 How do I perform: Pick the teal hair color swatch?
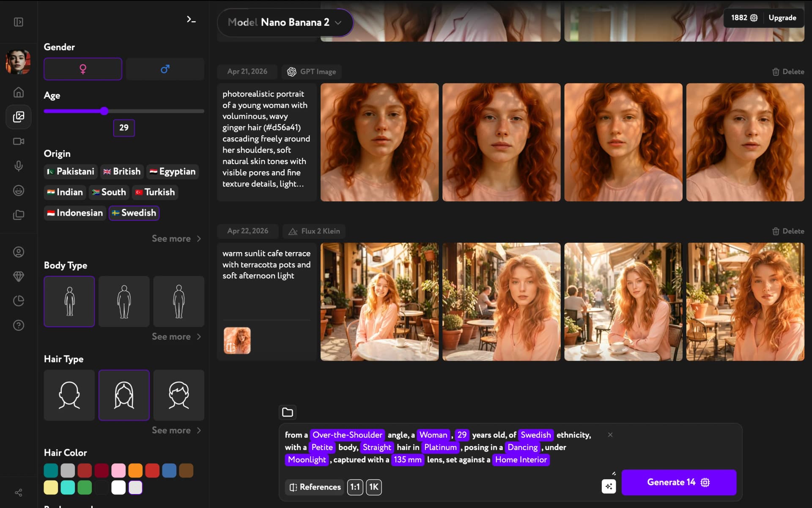click(51, 470)
